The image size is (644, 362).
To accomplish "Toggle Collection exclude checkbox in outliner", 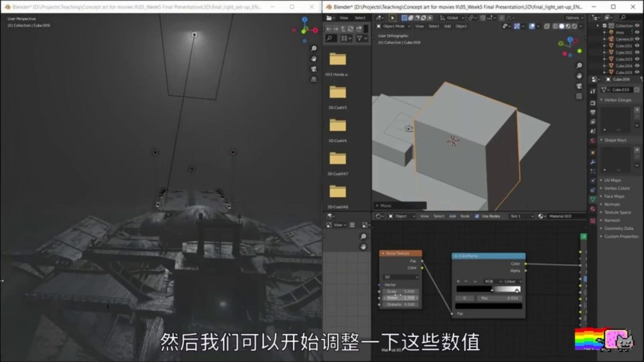I will (605, 26).
